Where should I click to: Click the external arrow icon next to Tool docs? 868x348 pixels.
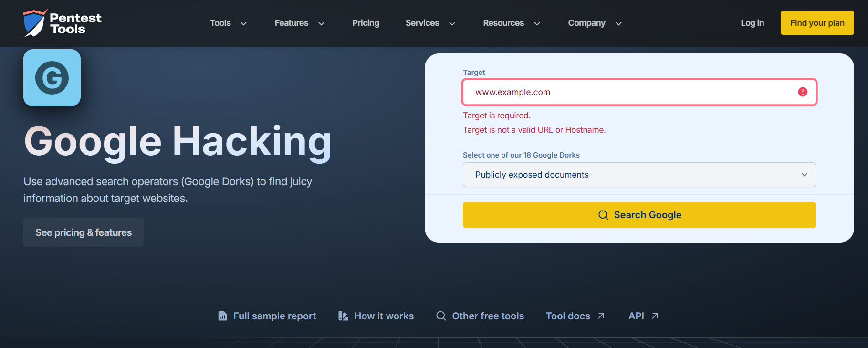[601, 316]
